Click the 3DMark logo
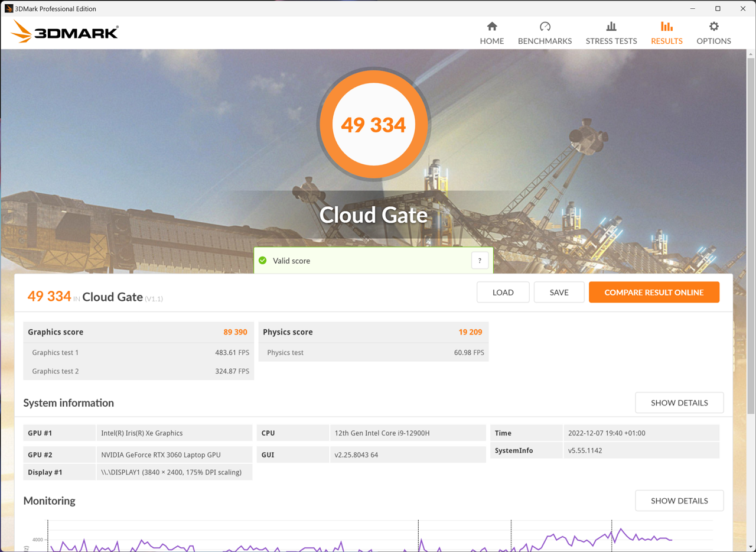This screenshot has width=756, height=552. (x=65, y=32)
